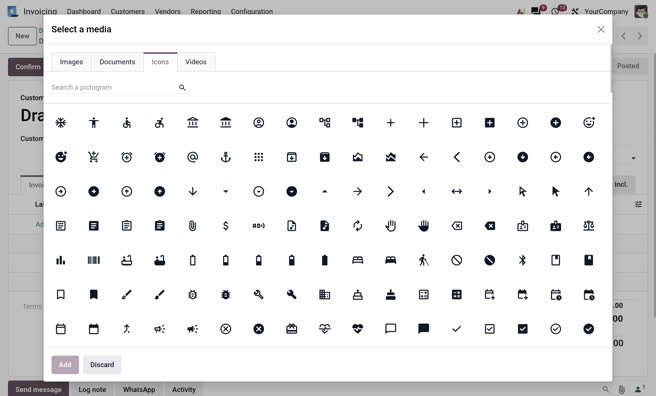Choose the barcode icon

(94, 260)
